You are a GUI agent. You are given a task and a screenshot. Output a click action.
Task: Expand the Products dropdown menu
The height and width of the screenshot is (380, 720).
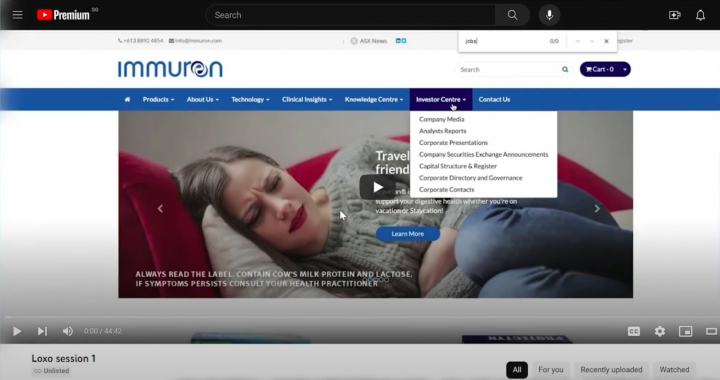tap(158, 99)
